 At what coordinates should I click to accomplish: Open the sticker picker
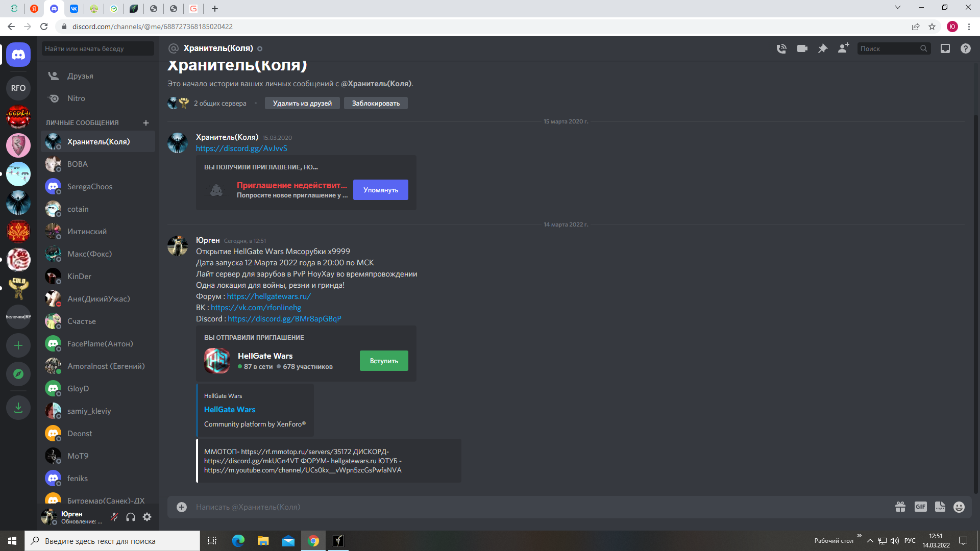coord(940,507)
